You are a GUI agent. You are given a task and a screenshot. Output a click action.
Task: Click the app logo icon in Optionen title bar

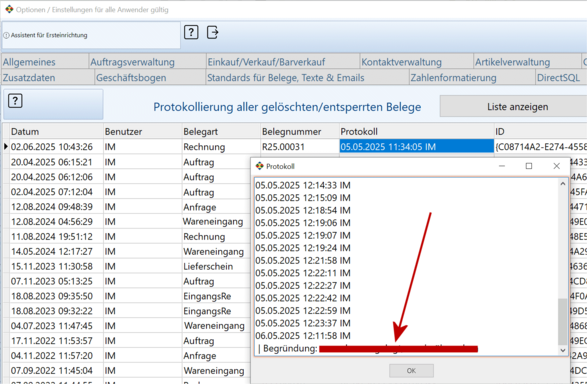[9, 9]
